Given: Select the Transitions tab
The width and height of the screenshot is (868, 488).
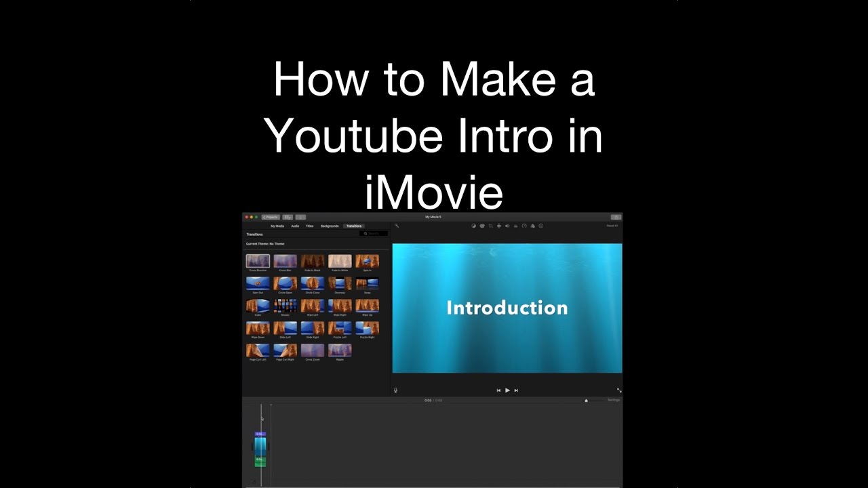Looking at the screenshot, I should tap(354, 226).
